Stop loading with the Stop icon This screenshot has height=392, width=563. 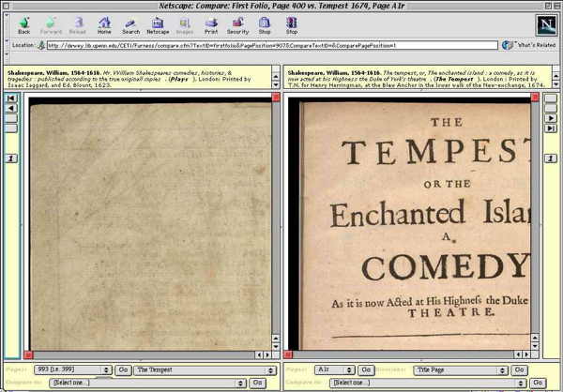[x=292, y=25]
